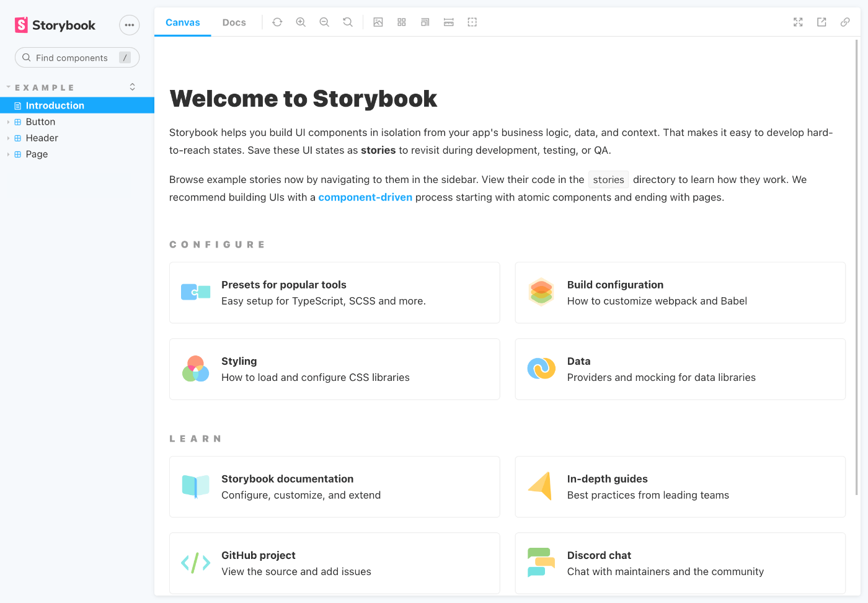Click 'Chat with maintainers and the community' text
Viewport: 868px width, 603px height.
[665, 571]
